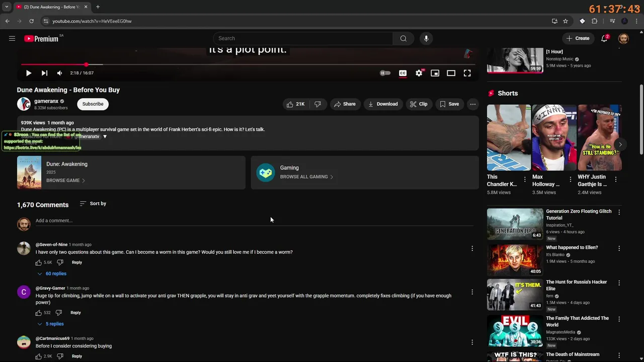
Task: Bookmark this page with star icon
Action: click(x=566, y=21)
